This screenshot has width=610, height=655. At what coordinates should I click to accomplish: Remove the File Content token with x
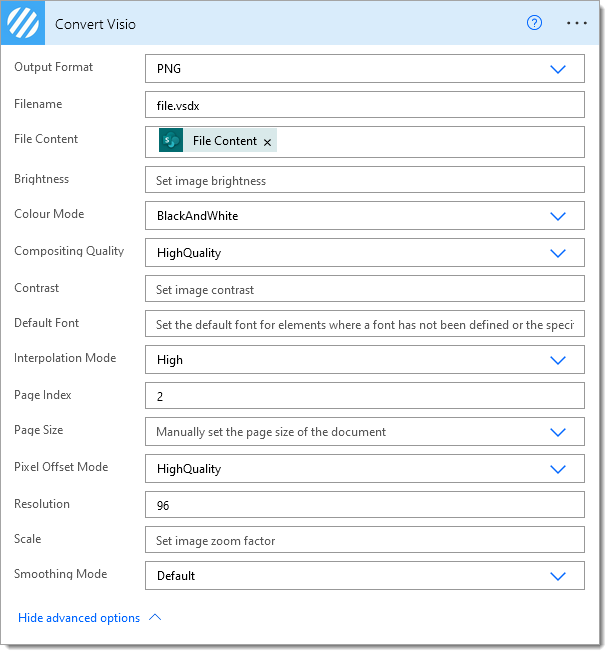click(x=267, y=142)
